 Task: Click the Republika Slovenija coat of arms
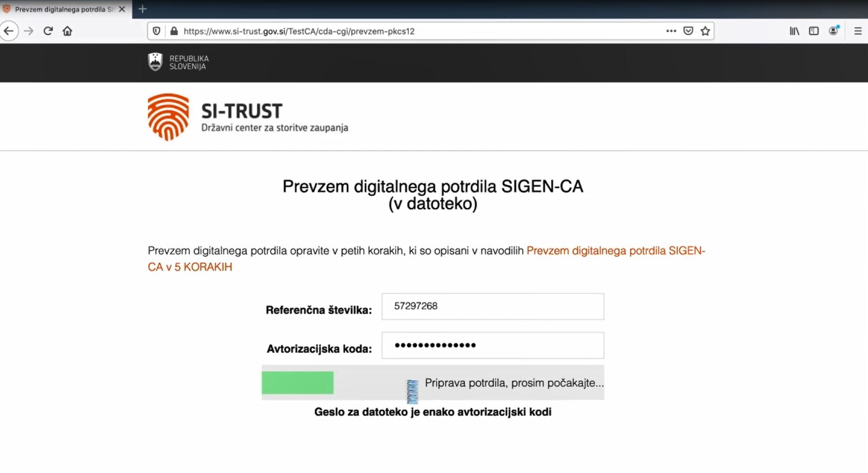click(155, 62)
